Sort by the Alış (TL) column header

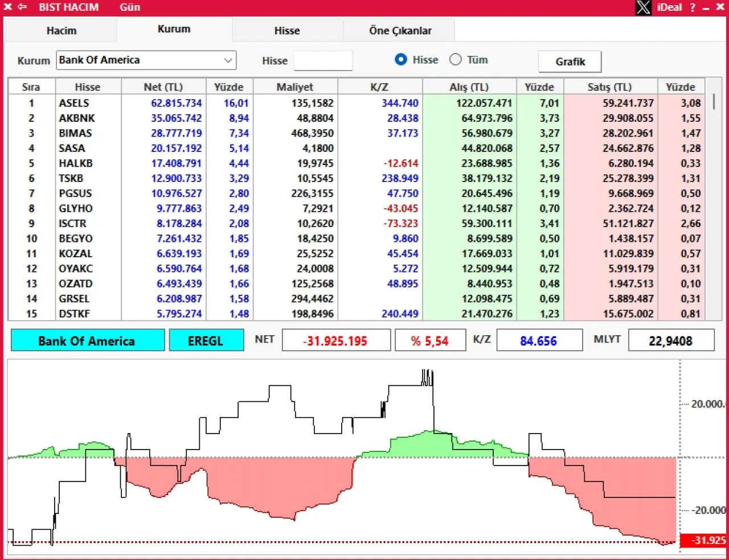(x=469, y=87)
